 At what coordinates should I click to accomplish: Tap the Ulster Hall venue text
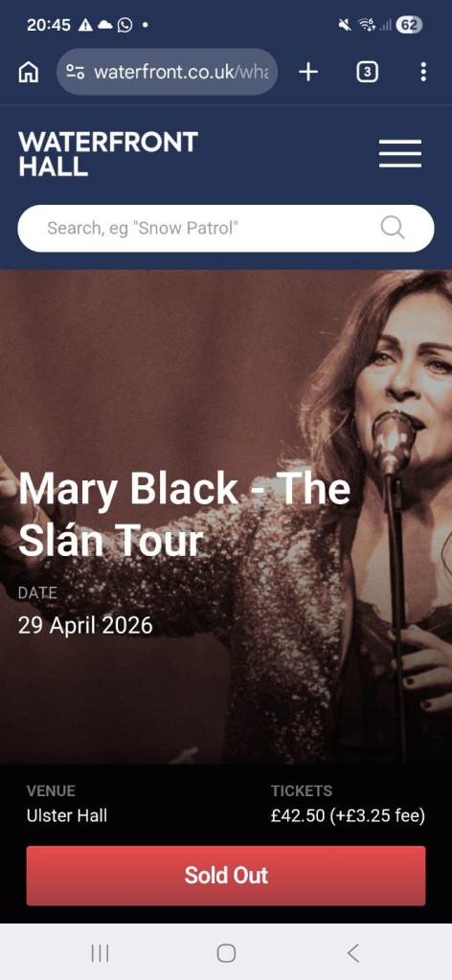point(67,815)
